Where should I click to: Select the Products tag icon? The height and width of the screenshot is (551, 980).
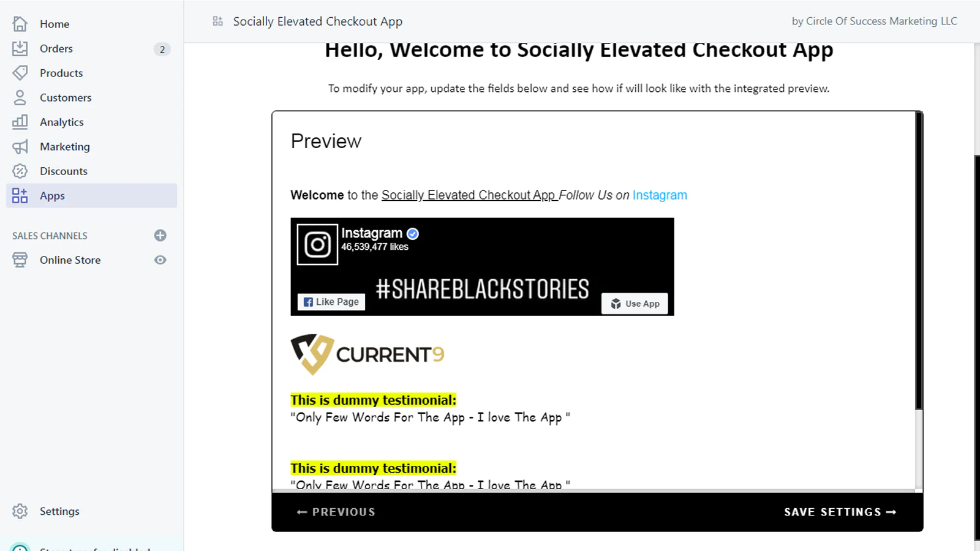click(x=20, y=73)
